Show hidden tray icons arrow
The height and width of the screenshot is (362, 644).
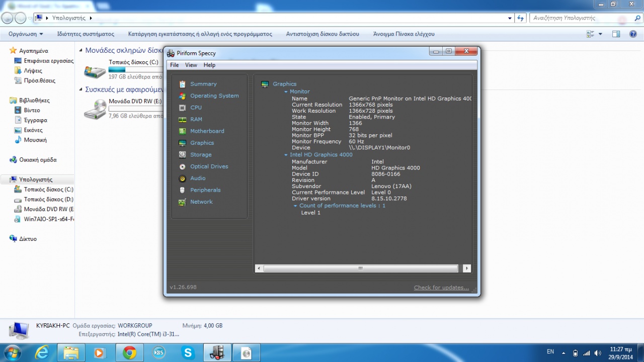click(563, 353)
